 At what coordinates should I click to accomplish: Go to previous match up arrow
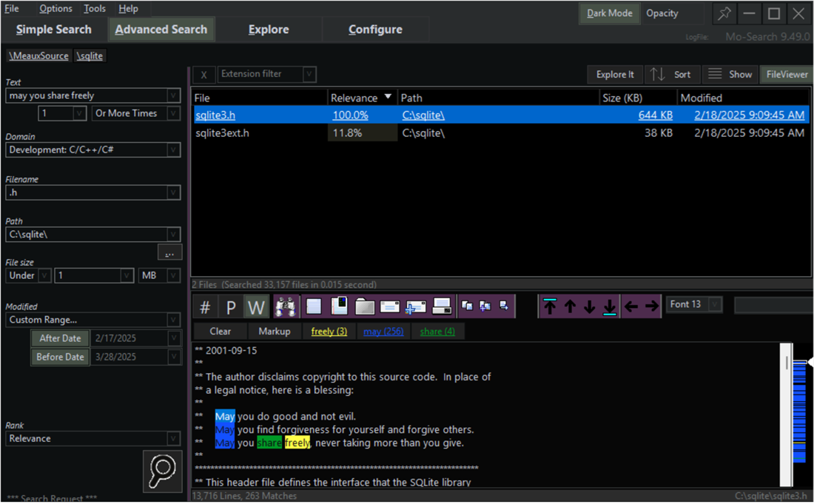click(x=570, y=306)
